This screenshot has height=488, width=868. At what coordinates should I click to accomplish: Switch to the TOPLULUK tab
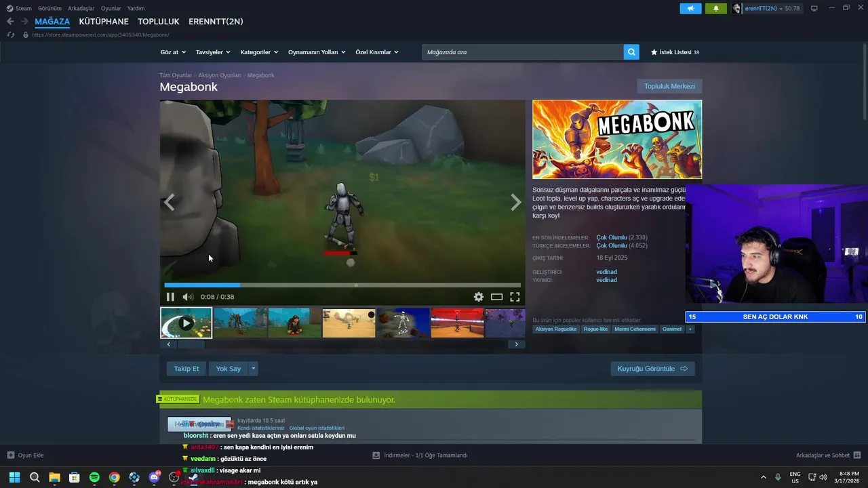(159, 22)
